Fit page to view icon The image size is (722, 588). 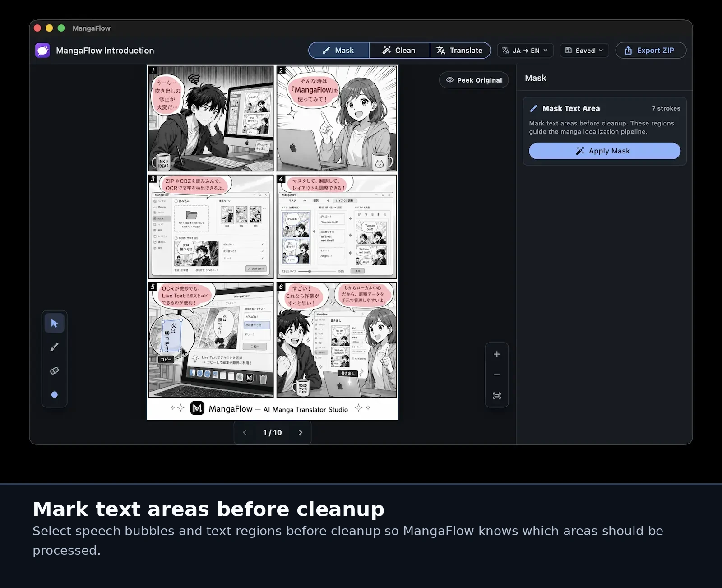coord(497,396)
